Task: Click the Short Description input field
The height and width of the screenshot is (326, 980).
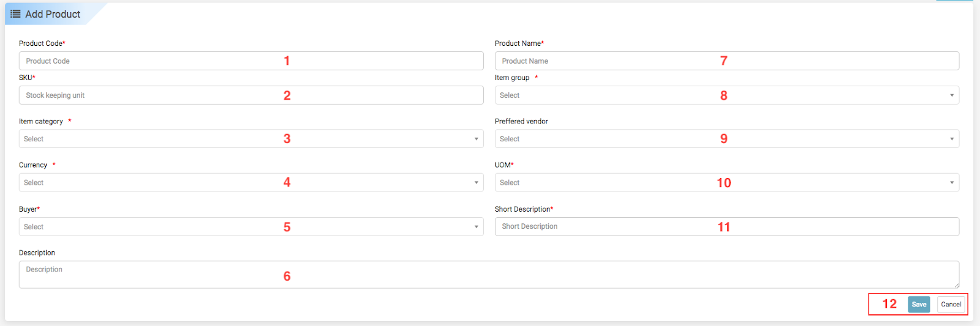Action: tap(612, 226)
